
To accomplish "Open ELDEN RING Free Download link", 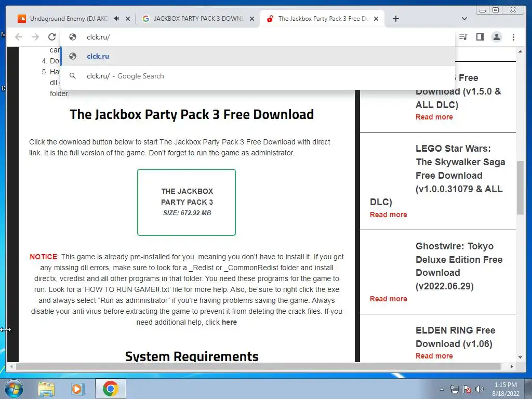I will tap(455, 337).
